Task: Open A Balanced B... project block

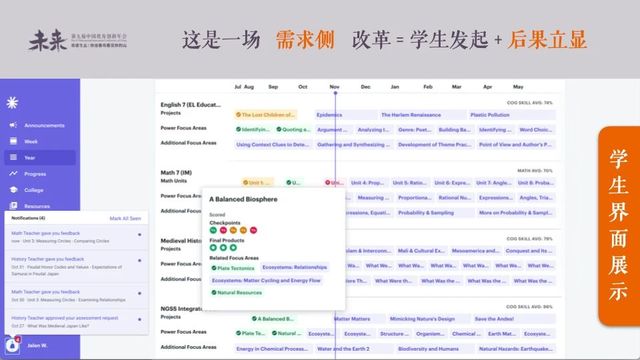Action: click(272, 319)
